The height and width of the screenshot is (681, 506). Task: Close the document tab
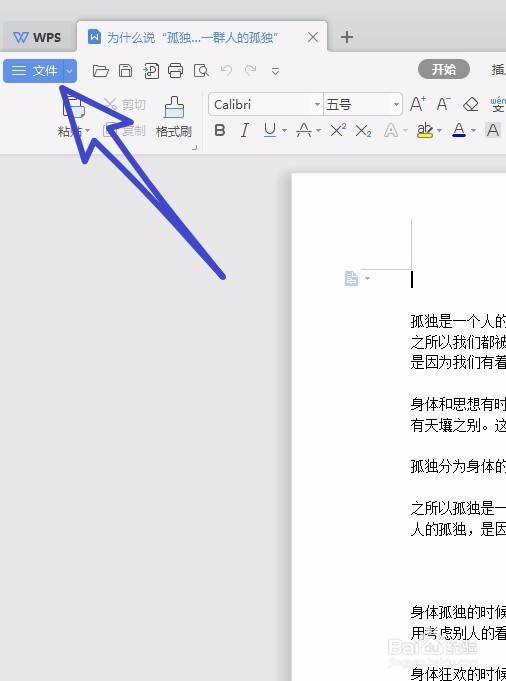tap(313, 37)
